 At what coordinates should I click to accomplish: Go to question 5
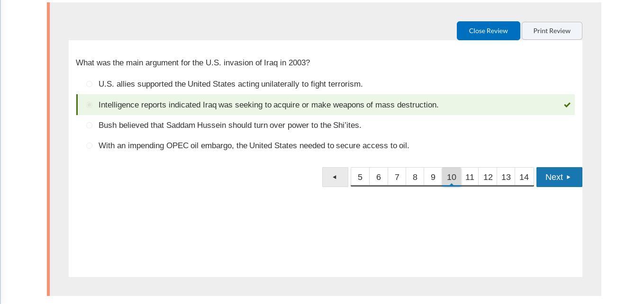[x=360, y=177]
